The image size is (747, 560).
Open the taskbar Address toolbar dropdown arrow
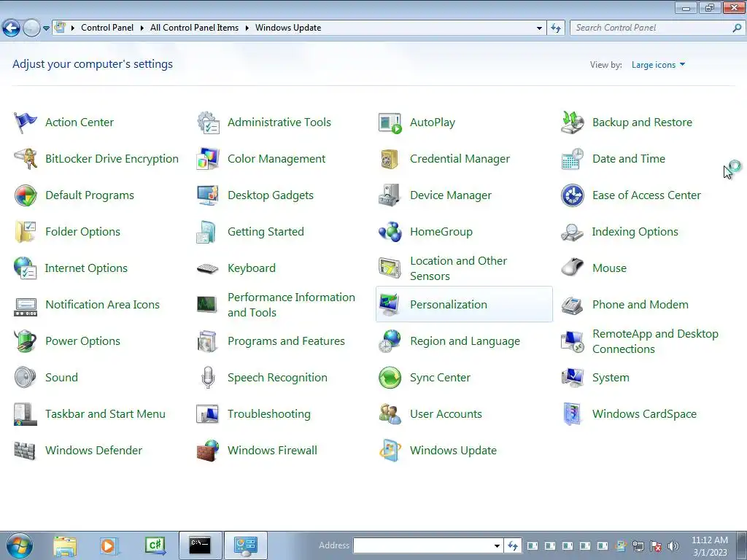click(x=497, y=545)
